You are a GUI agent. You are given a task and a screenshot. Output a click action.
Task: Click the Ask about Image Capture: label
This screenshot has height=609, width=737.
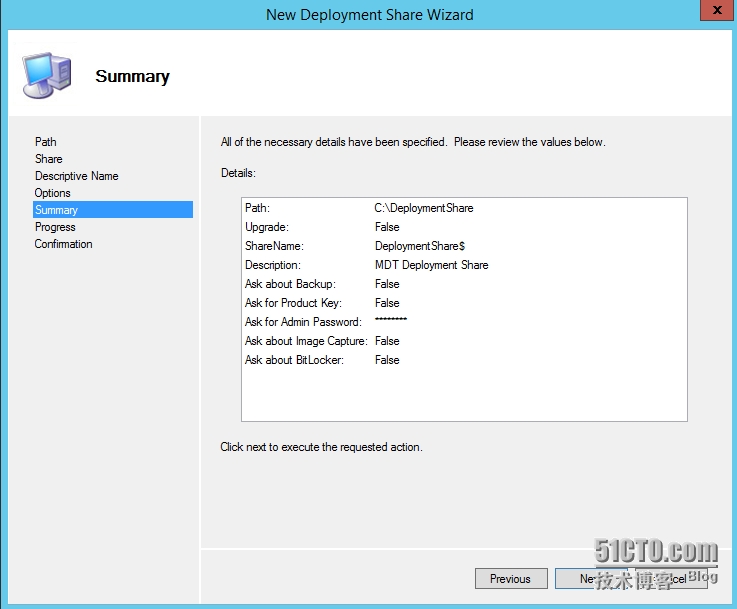point(306,341)
